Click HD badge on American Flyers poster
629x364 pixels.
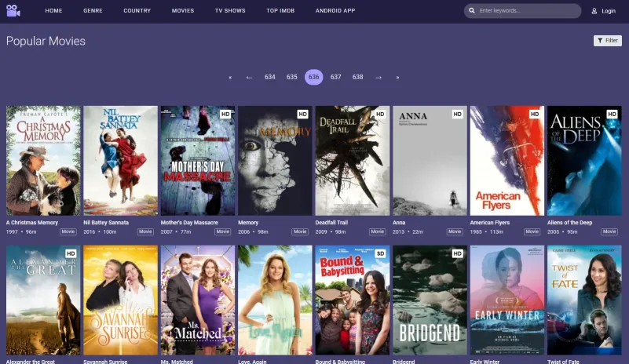click(x=535, y=115)
